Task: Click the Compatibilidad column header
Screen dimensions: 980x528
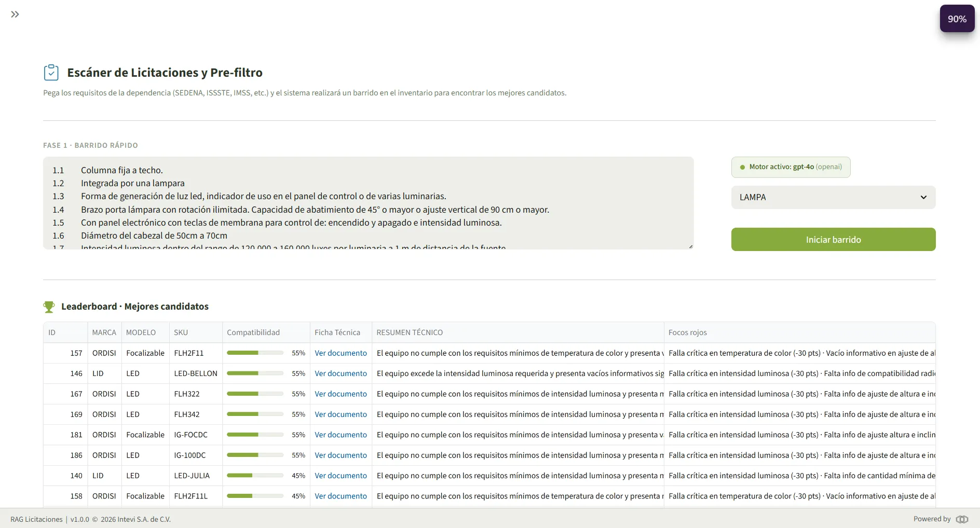Action: pos(266,332)
